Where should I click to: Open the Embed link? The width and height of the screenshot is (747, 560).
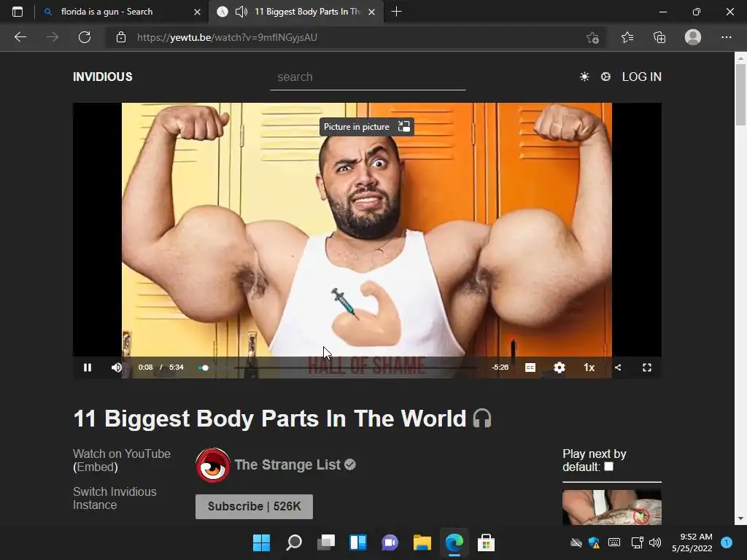click(96, 467)
